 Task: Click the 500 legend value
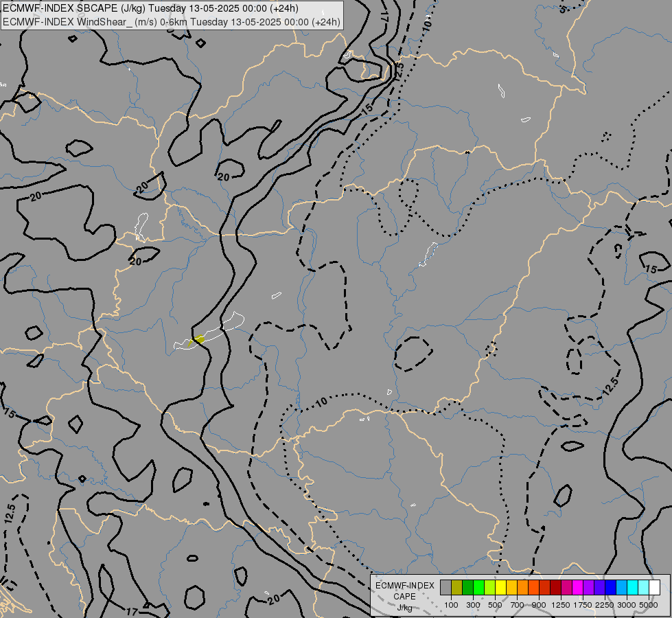click(495, 605)
